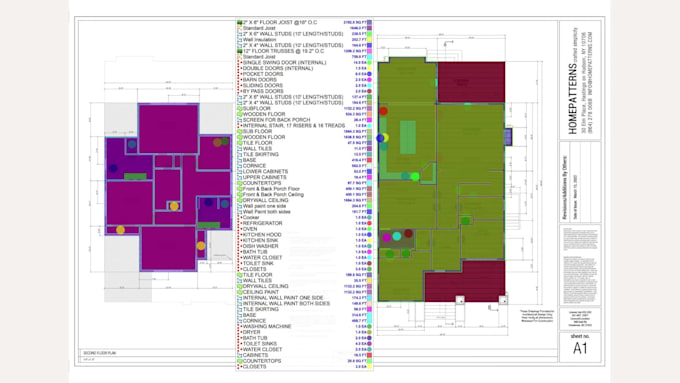Click the count icon beside SLIDING DOORS
Screen dimensions: 680x383
pyautogui.click(x=239, y=85)
